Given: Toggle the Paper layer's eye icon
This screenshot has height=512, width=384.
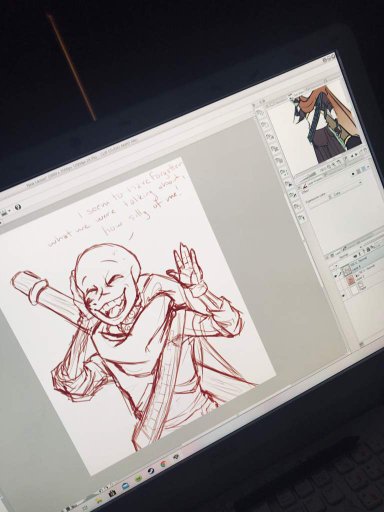Looking at the screenshot, I should [x=343, y=295].
